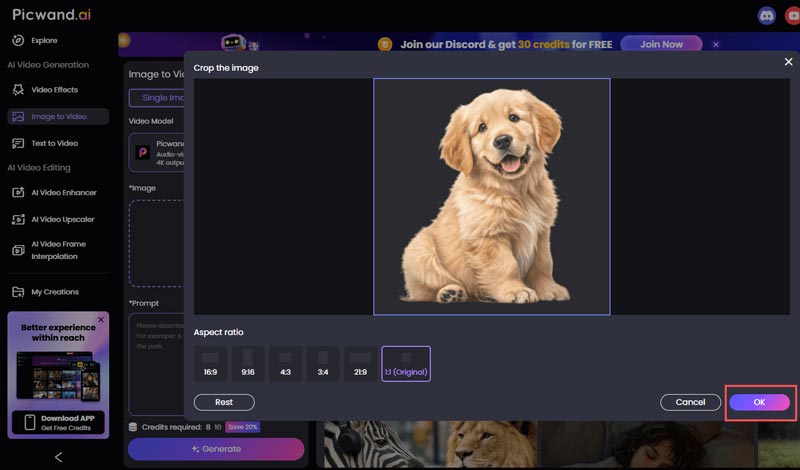
Task: Select Text to Video menu item
Action: 54,143
